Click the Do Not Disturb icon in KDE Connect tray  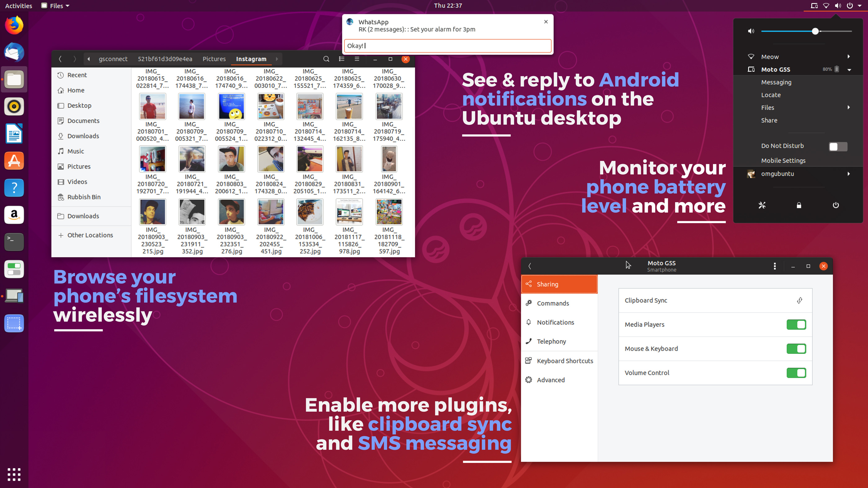pos(838,145)
